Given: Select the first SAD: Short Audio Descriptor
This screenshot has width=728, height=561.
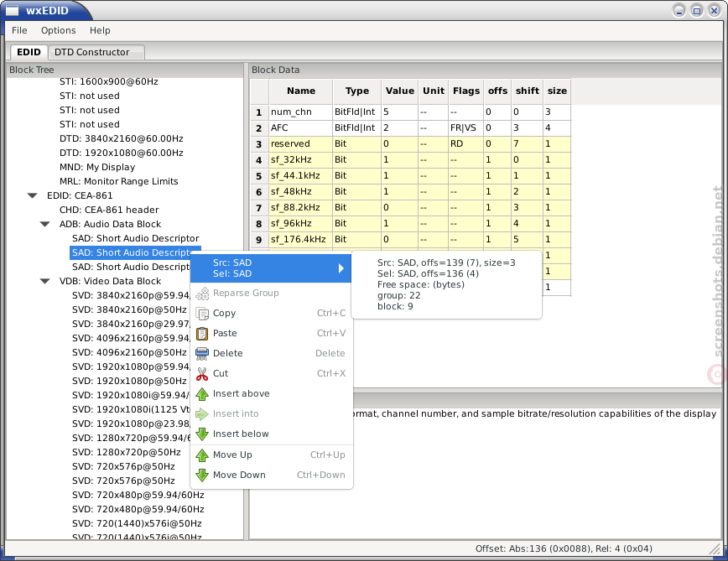Looking at the screenshot, I should pyautogui.click(x=135, y=238).
